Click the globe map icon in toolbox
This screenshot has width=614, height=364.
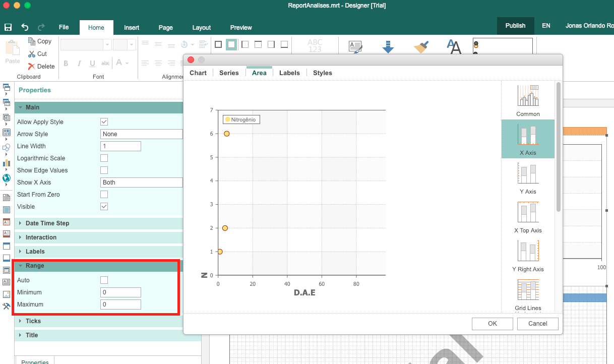[x=7, y=178]
